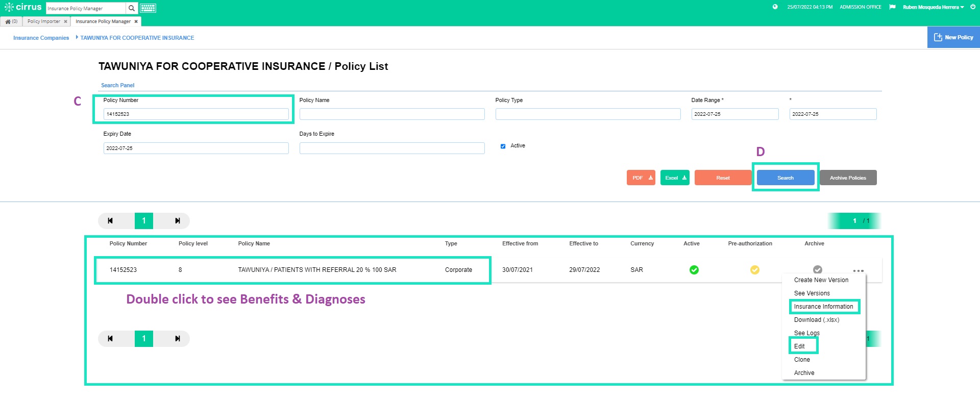This screenshot has height=401, width=980.
Task: Click the Expiry Date input field
Action: pyautogui.click(x=196, y=148)
